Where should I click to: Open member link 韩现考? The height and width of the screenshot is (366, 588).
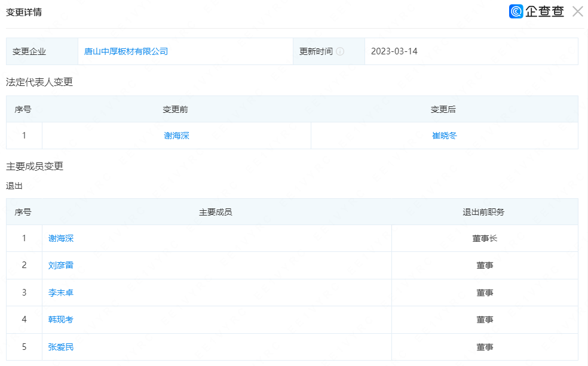pos(61,319)
